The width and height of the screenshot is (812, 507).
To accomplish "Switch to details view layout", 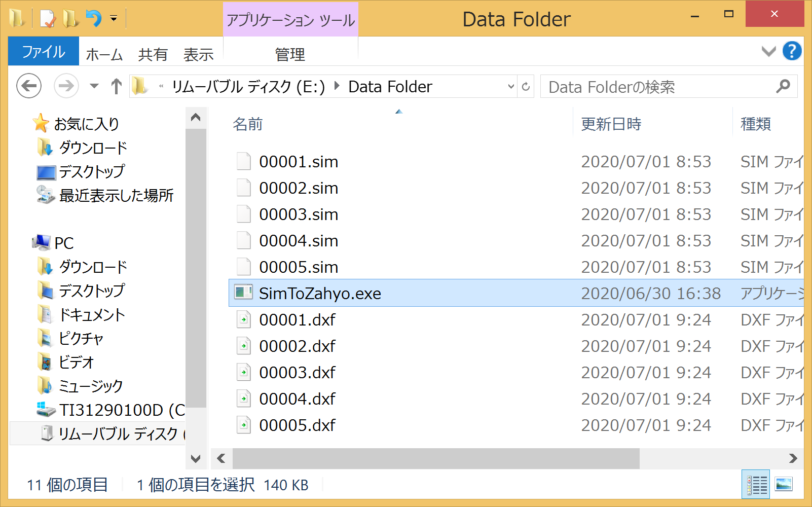I will 756,485.
